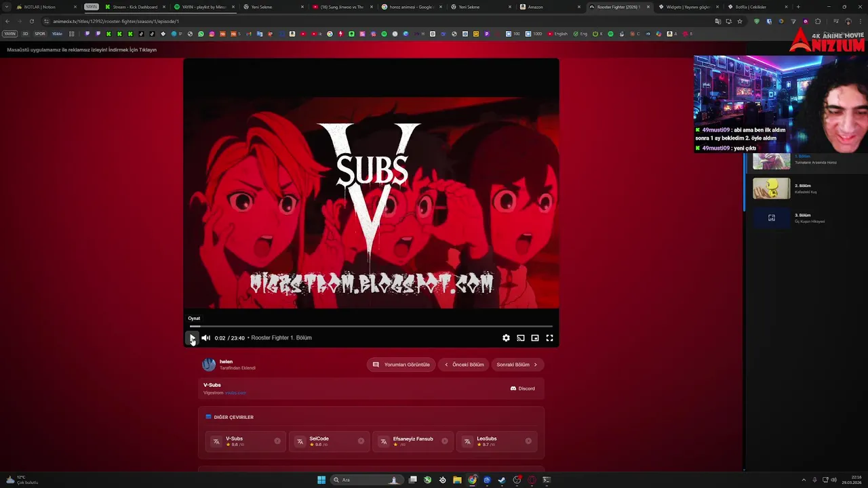
Task: Open Opera from taskbar
Action: click(x=532, y=480)
